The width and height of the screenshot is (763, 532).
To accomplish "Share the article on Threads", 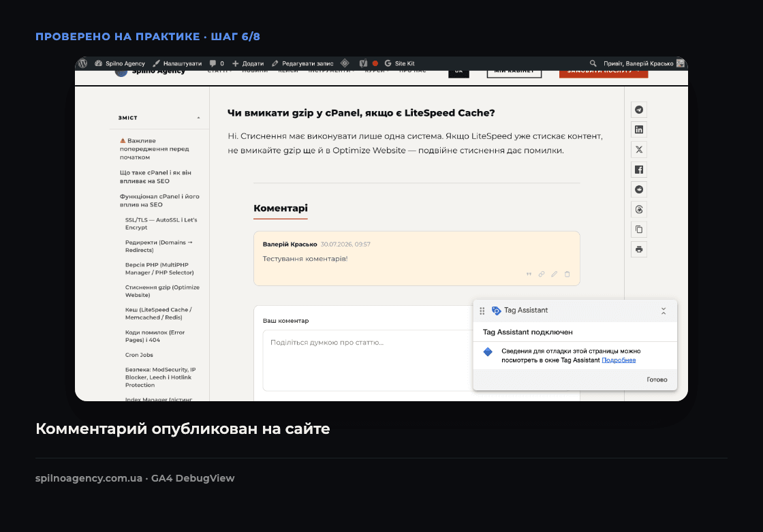I will pos(639,209).
